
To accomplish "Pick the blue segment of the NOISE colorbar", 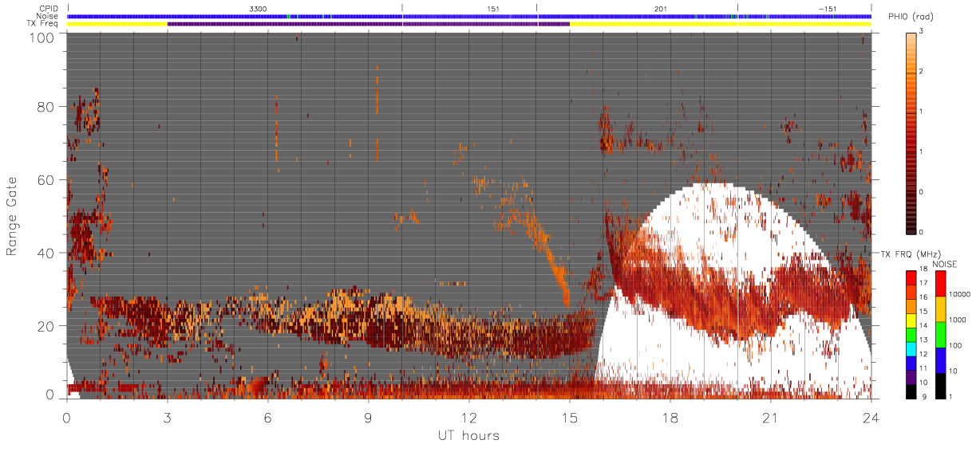I will 940,361.
